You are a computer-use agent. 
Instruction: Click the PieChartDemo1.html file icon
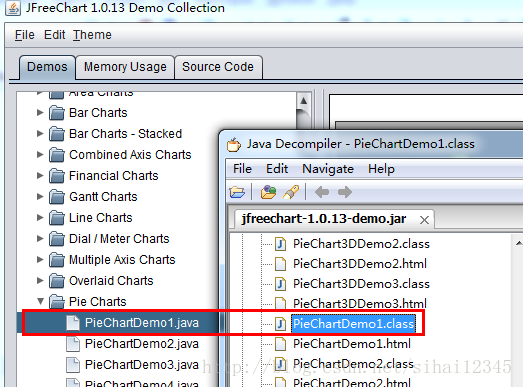point(280,344)
